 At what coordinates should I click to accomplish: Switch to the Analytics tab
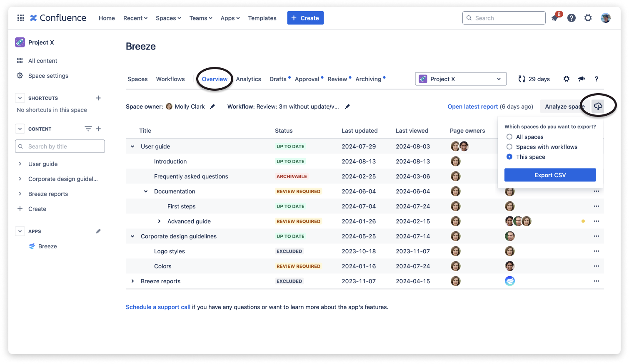click(248, 79)
